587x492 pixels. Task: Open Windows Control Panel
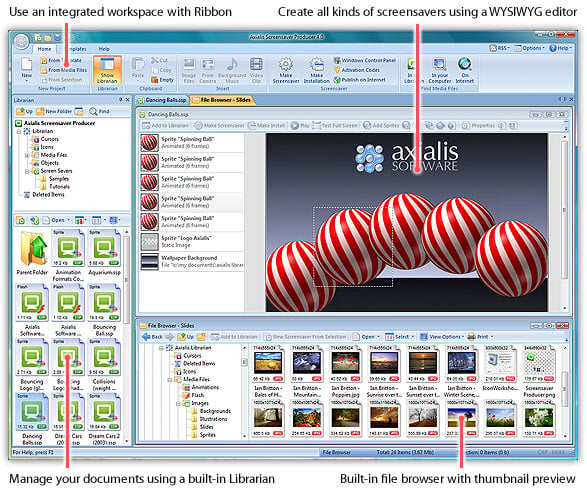point(365,60)
